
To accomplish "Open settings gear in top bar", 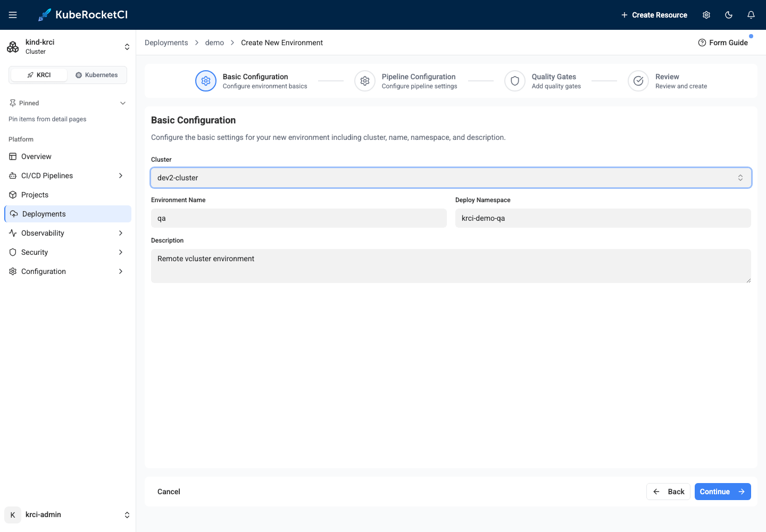I will [x=706, y=15].
